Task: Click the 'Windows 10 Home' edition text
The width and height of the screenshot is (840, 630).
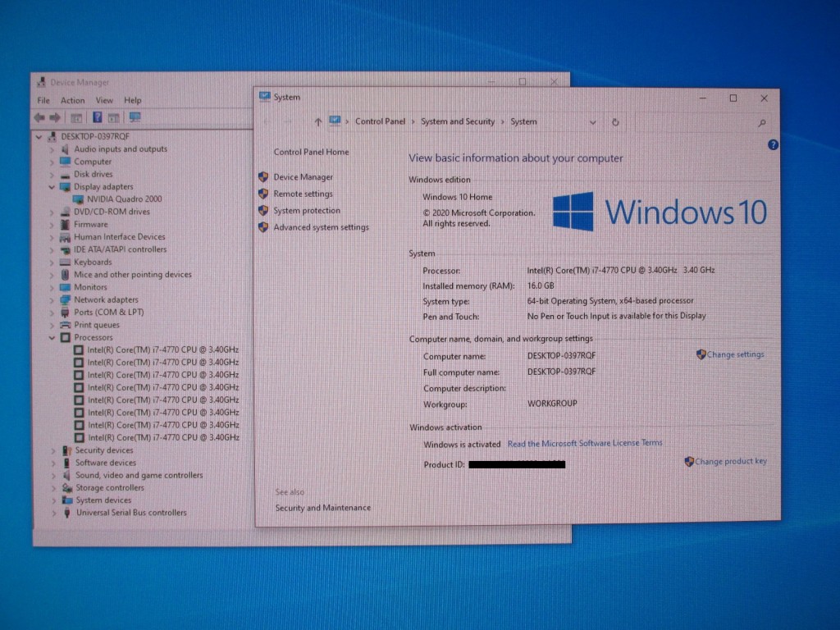Action: click(x=457, y=197)
